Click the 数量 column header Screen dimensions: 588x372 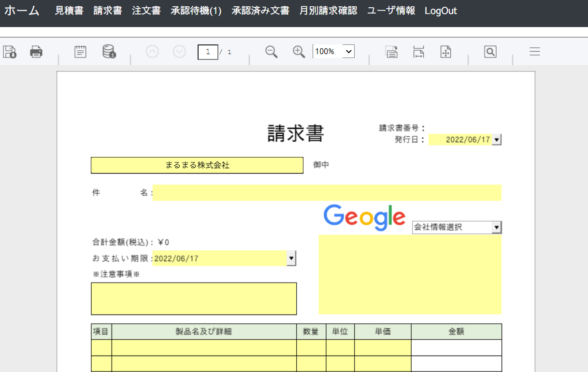[x=312, y=331]
